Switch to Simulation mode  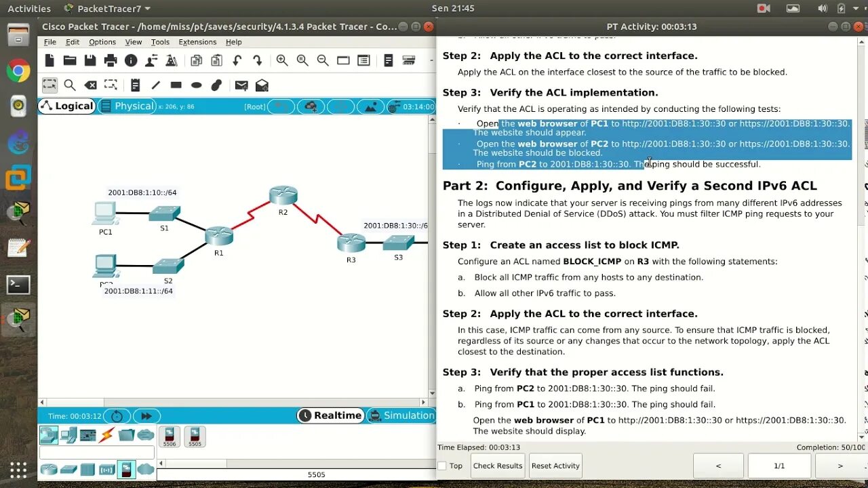[401, 415]
